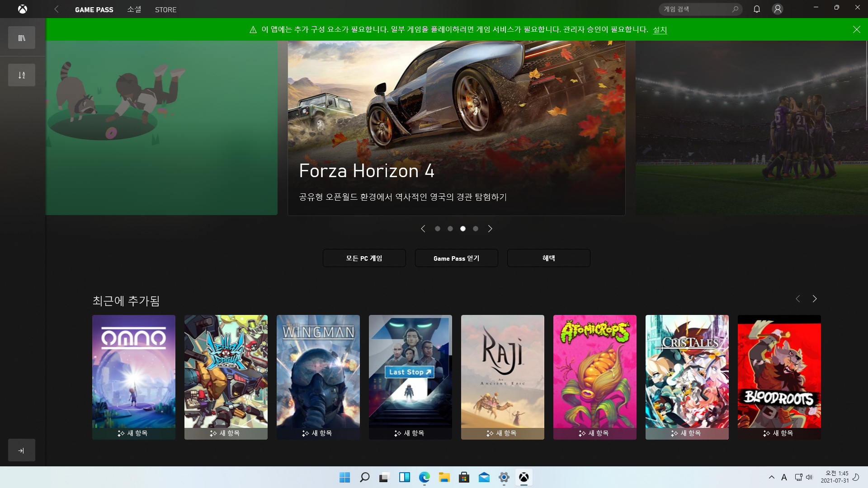Click 모든 PC 게임 button
This screenshot has height=488, width=868.
pyautogui.click(x=364, y=258)
